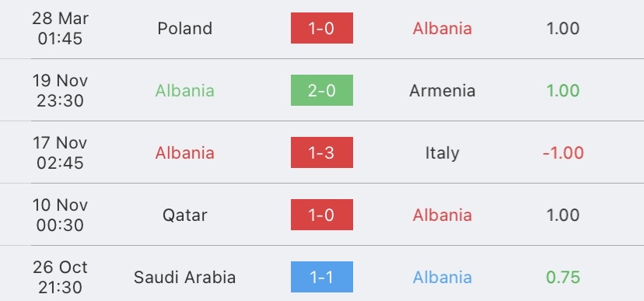The height and width of the screenshot is (301, 644).
Task: Select the green 0.75 handicap value
Action: coord(563,278)
